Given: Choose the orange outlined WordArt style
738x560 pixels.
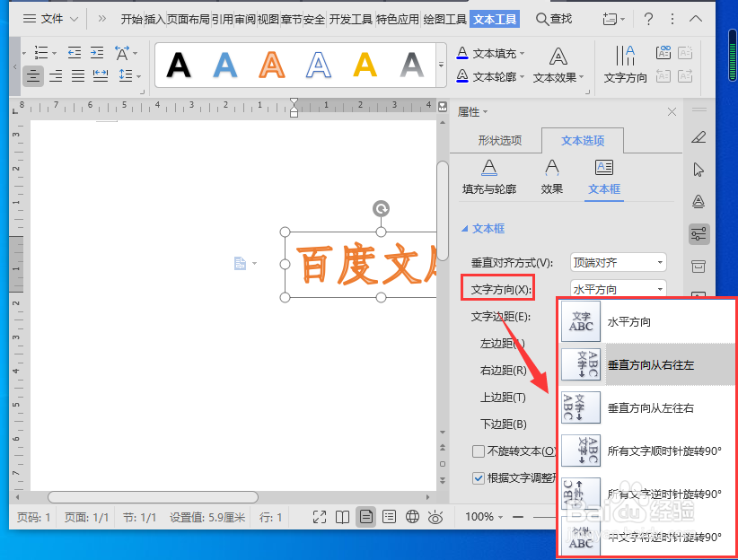Looking at the screenshot, I should (x=271, y=65).
